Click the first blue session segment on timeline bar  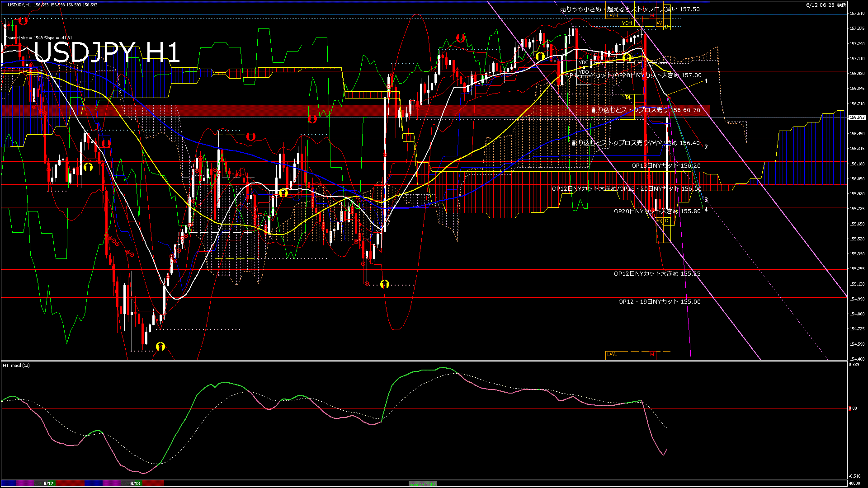[x=9, y=483]
